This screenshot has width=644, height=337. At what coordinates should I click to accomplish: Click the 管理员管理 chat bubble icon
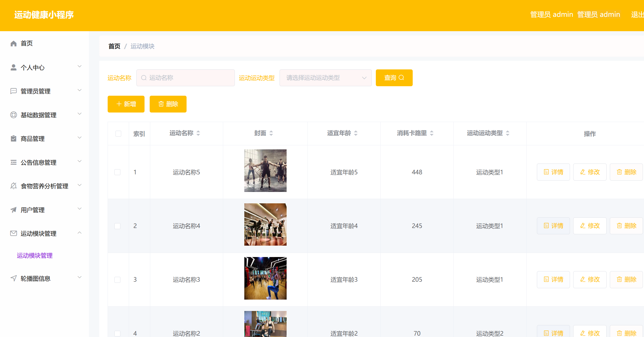(x=13, y=91)
